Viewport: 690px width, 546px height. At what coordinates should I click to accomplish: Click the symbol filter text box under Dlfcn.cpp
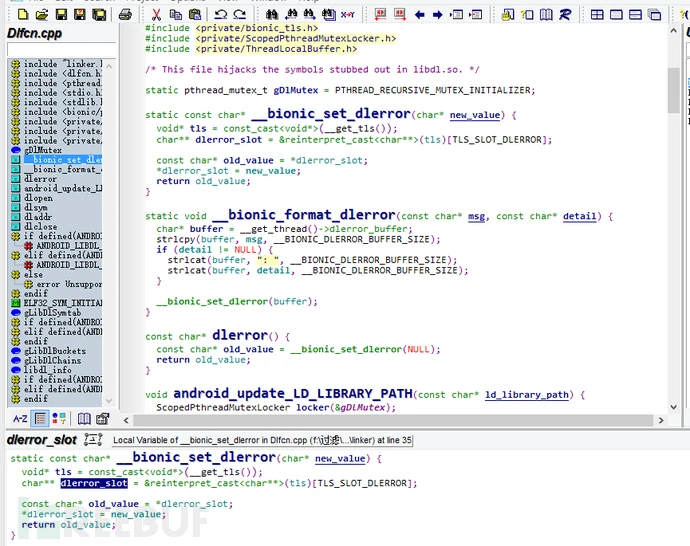tap(62, 50)
